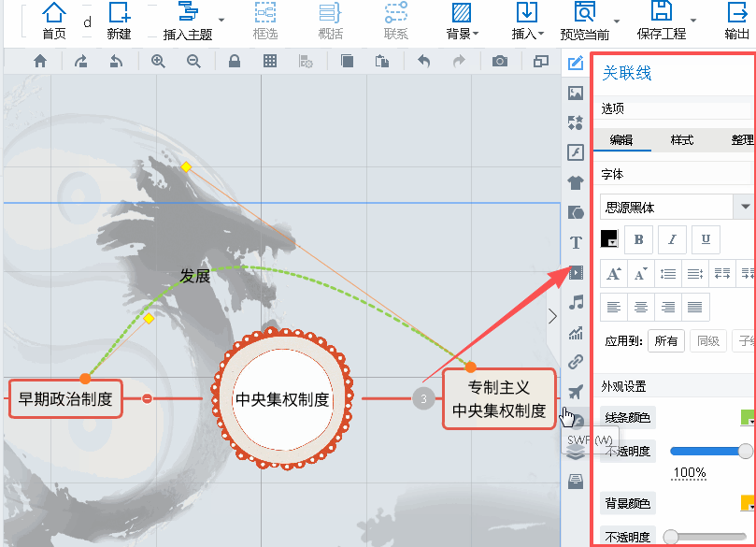Click the line 不透明度 opacity slider
Screen dimensions: 756x547
tap(707, 451)
